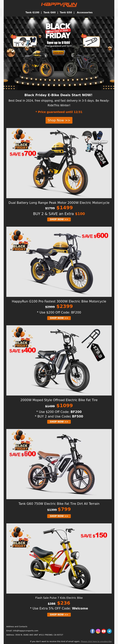Screen dimensions: 118x644
Task: Open the Instagram social icon
Action: pyautogui.click(x=98, y=631)
